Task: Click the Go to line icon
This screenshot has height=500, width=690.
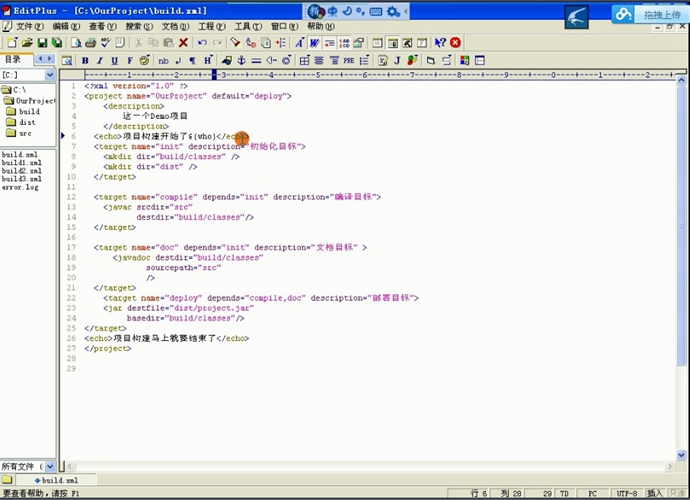Action: click(280, 43)
